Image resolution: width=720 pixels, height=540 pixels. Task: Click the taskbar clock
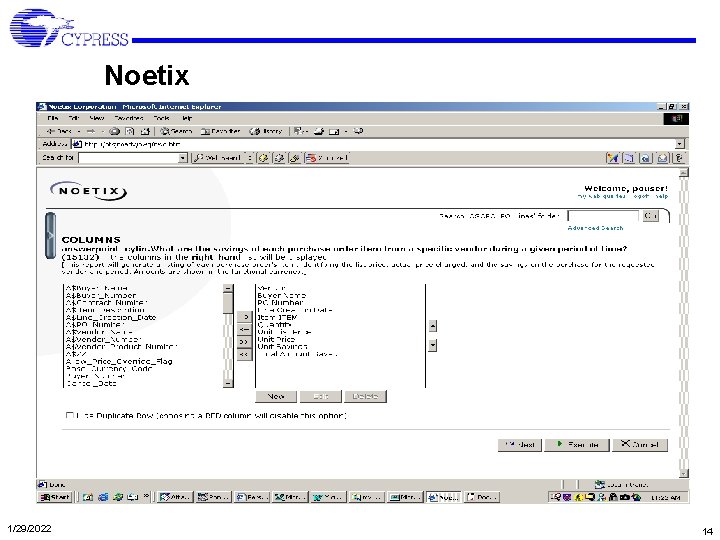(x=665, y=497)
